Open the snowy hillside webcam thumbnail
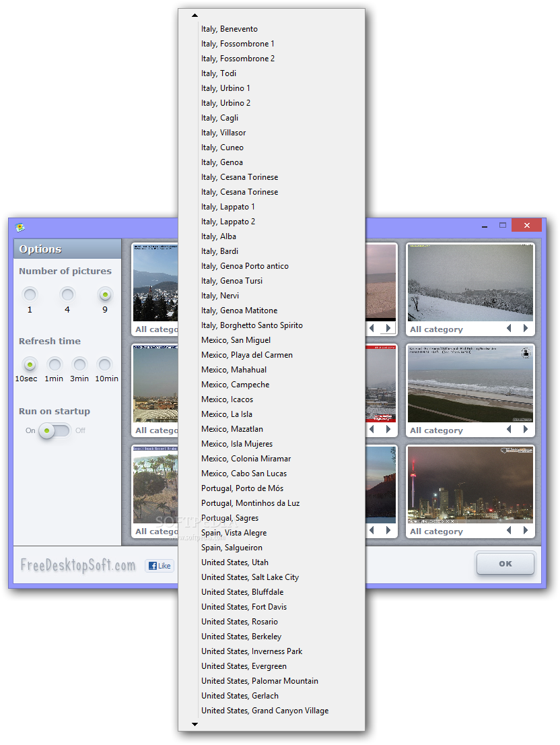The height and width of the screenshot is (745, 560). pyautogui.click(x=470, y=283)
